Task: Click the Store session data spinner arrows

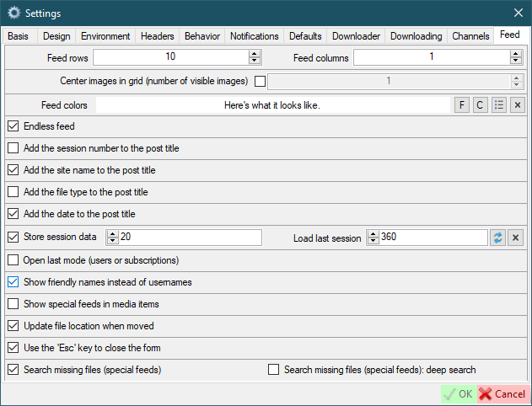Action: click(x=112, y=238)
